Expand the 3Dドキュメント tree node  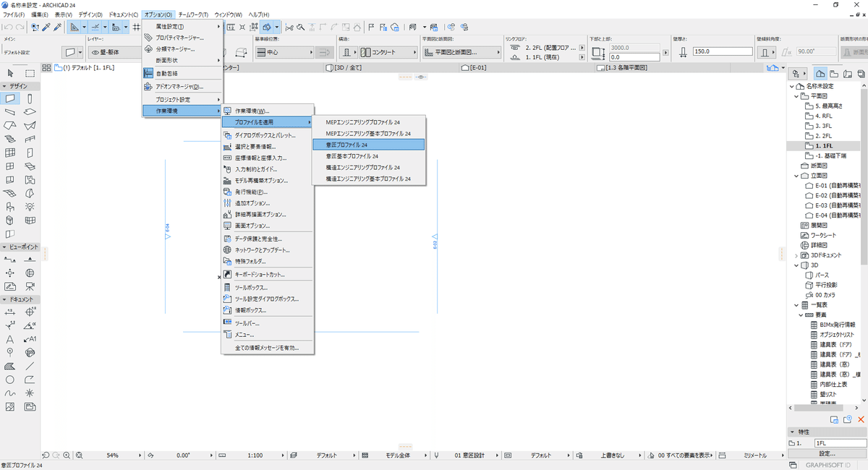(796, 255)
